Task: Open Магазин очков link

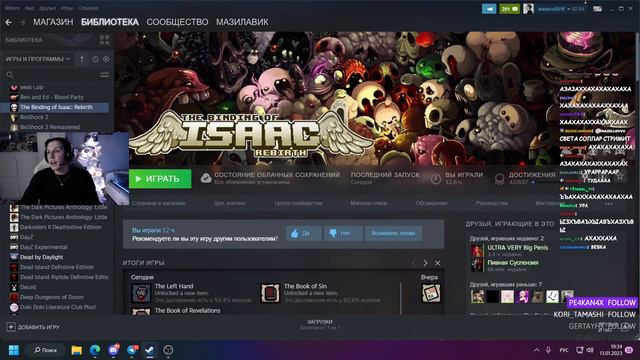Action: click(x=369, y=203)
